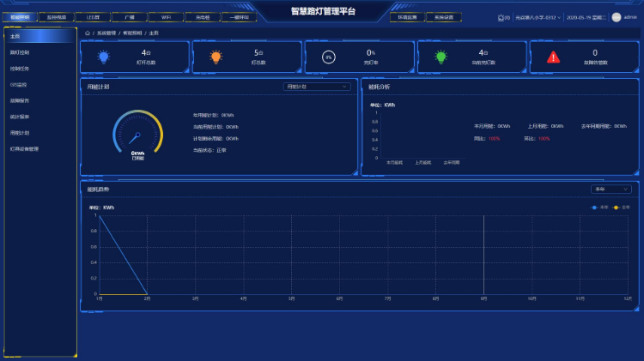Click the home icon in the breadcrumb
This screenshot has height=361, width=644.
(x=88, y=33)
